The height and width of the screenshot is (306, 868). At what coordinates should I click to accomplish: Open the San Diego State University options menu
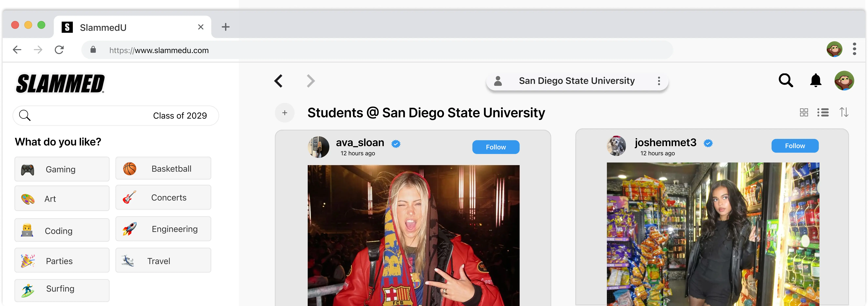tap(659, 81)
